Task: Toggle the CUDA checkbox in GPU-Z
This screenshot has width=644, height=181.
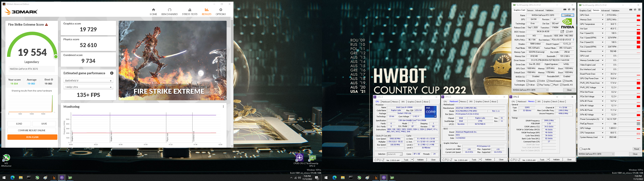Action: pos(538,81)
